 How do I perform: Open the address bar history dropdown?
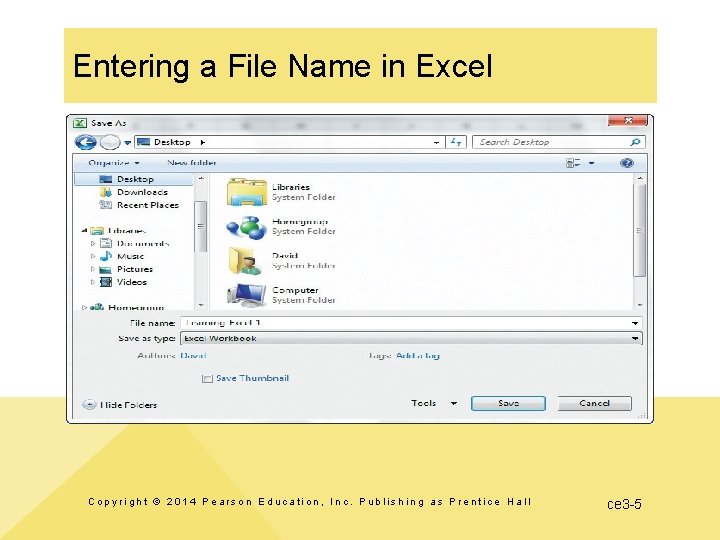point(436,143)
